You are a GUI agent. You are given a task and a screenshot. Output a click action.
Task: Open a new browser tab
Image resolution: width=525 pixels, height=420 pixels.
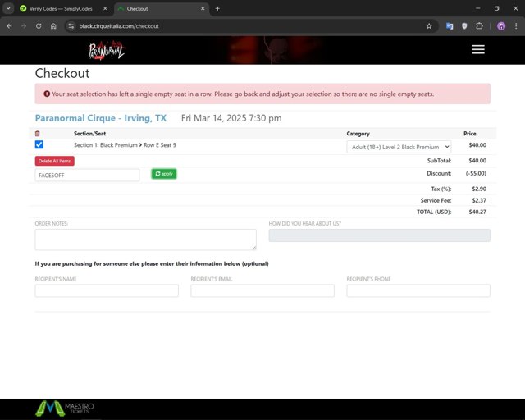click(217, 8)
